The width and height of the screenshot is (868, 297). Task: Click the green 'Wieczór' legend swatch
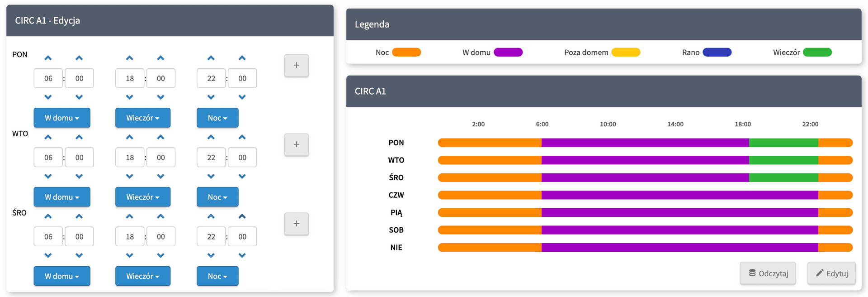pos(817,53)
